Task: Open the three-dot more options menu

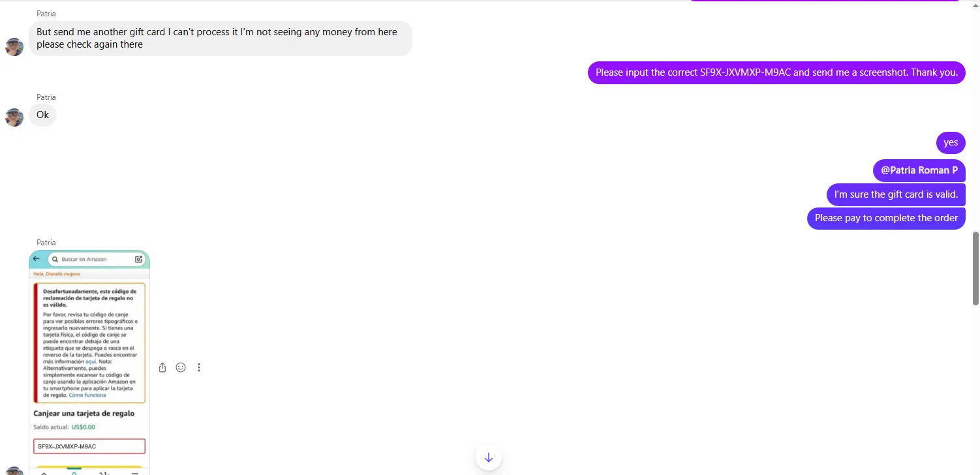Action: 199,367
